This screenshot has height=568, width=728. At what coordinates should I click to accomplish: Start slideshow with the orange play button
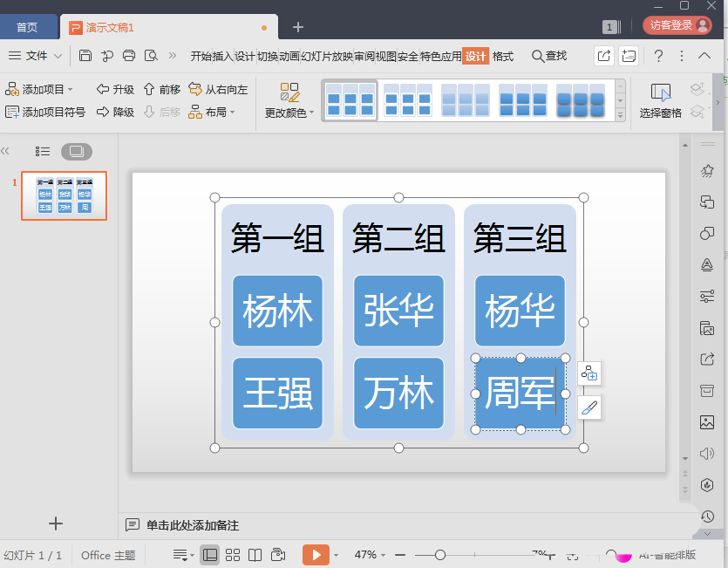pyautogui.click(x=316, y=555)
